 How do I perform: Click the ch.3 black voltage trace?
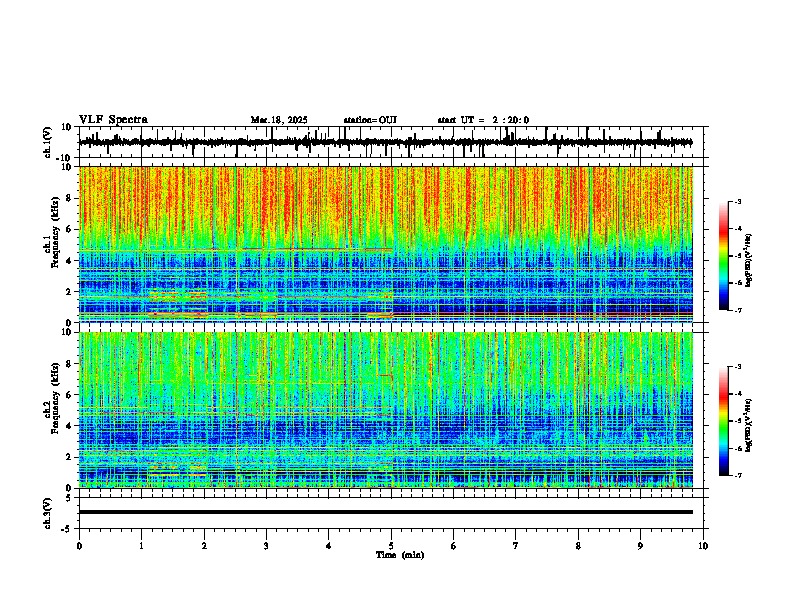point(386,512)
